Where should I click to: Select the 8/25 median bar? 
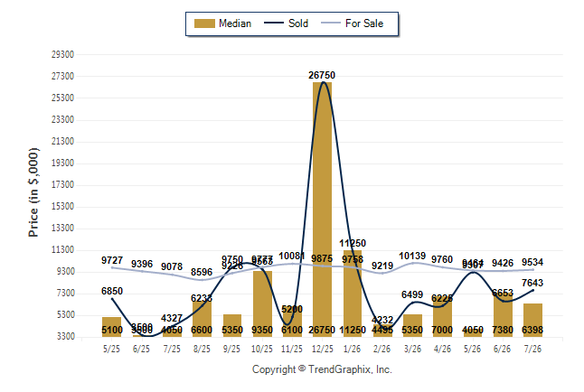pyautogui.click(x=202, y=319)
